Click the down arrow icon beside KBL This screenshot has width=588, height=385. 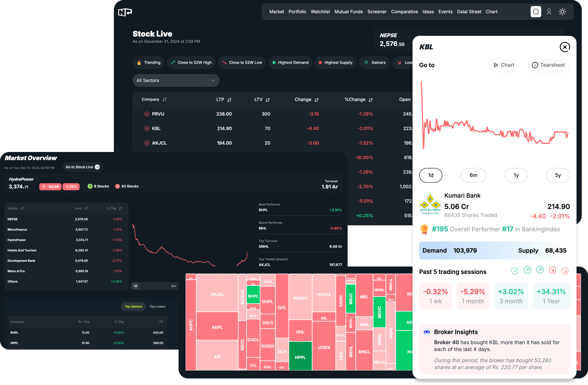(x=147, y=128)
